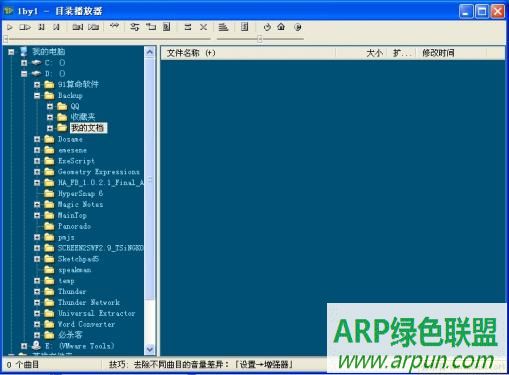Click the repeat icon beside the X

point(188,27)
